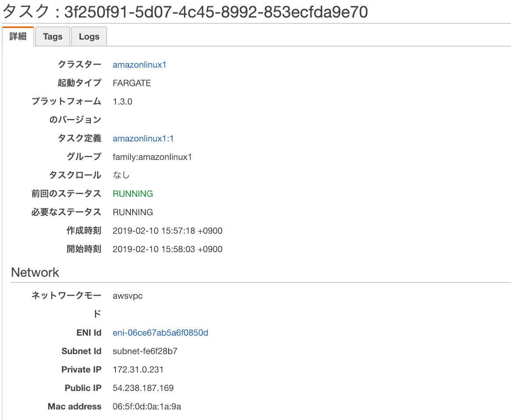Click platform version value 1.3.0

click(x=122, y=101)
